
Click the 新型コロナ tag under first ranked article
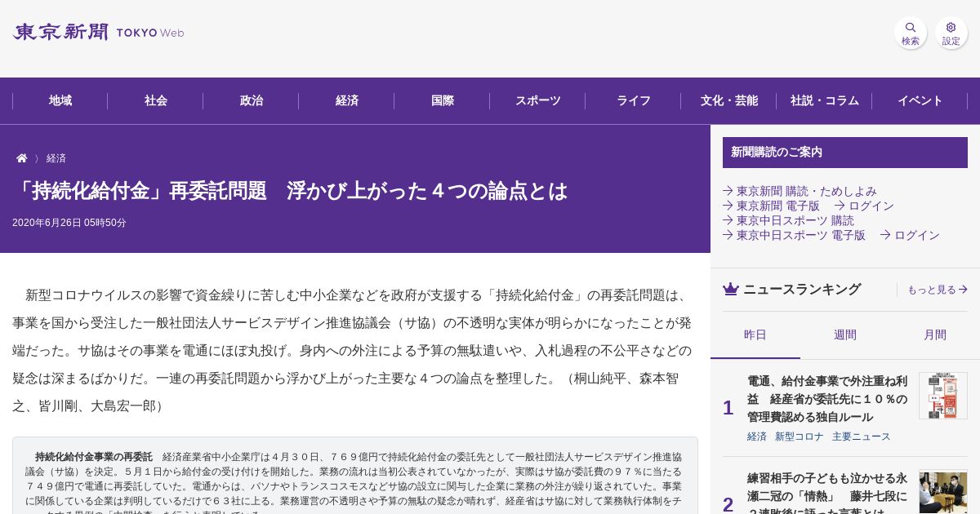click(800, 436)
